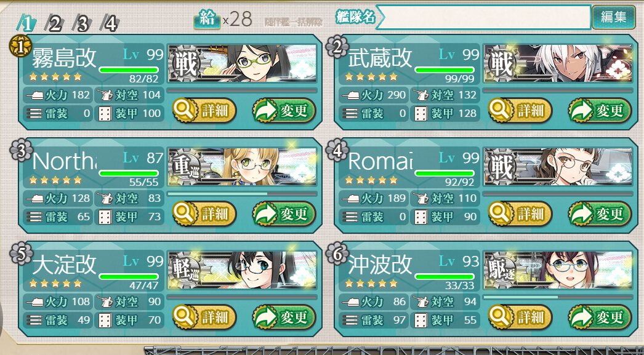Viewport: 644px width, 355px height.
Task: Switch to fleet tab 2
Action: [54, 24]
